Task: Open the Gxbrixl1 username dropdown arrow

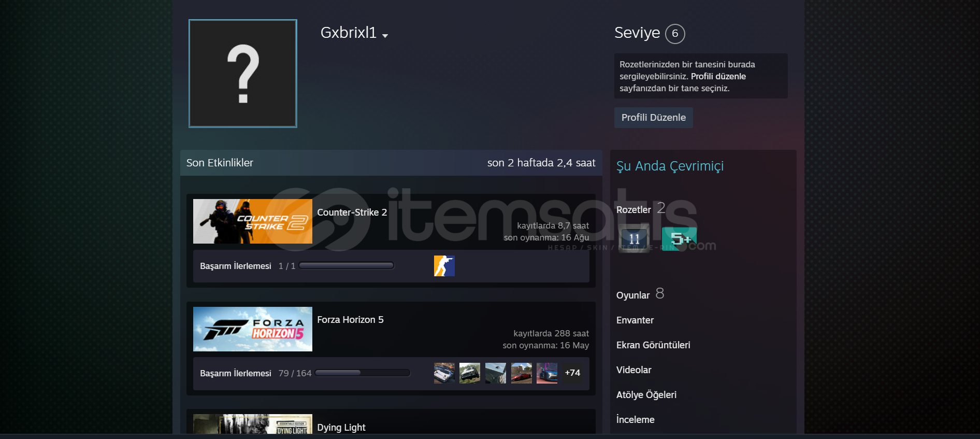Action: 385,36
